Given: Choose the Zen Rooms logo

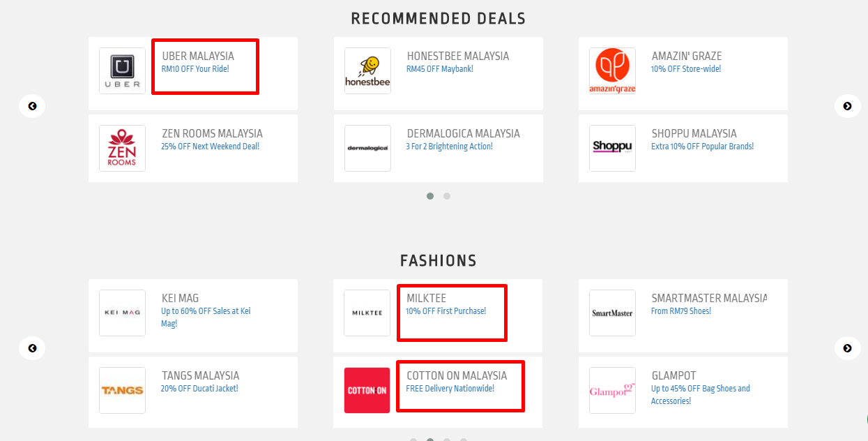Looking at the screenshot, I should [123, 149].
